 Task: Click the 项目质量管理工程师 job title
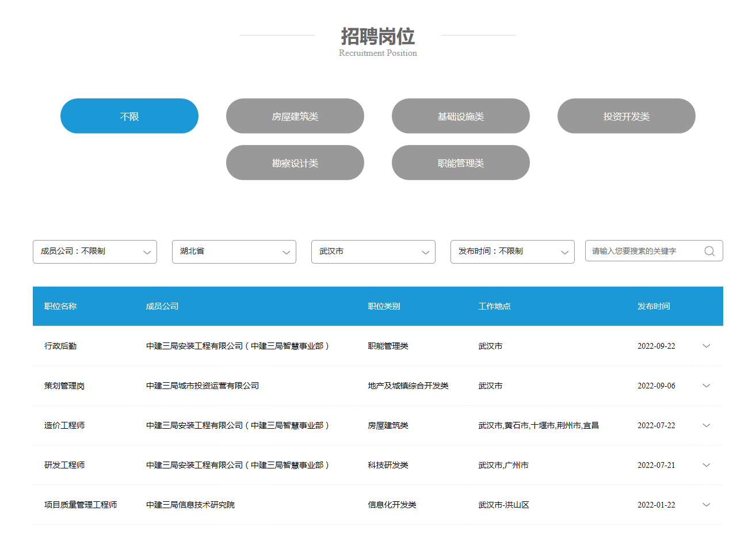pos(81,505)
